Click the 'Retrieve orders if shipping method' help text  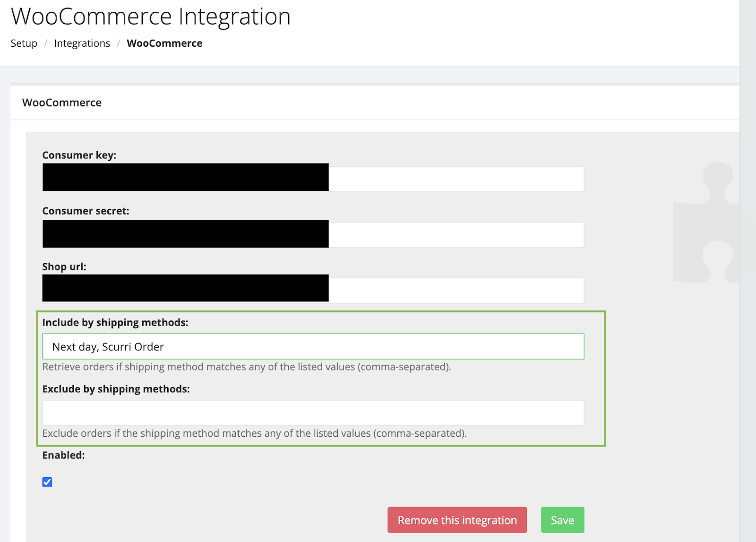pos(247,367)
